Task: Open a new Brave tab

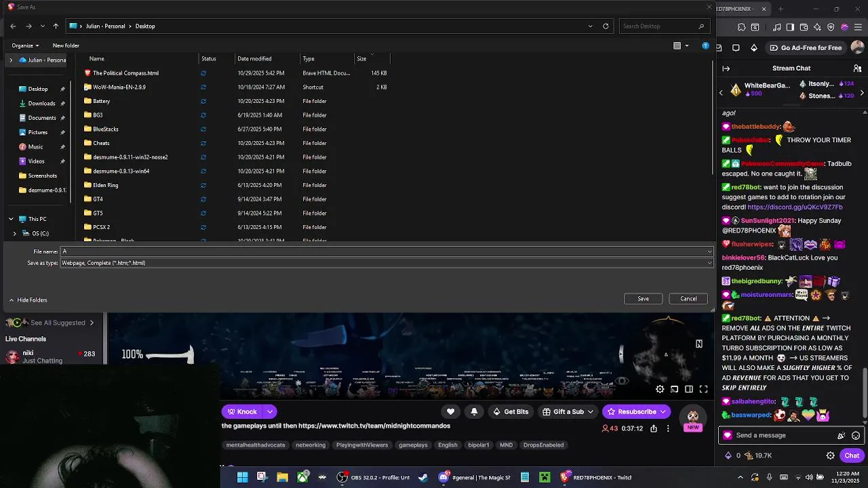Action: tap(781, 9)
